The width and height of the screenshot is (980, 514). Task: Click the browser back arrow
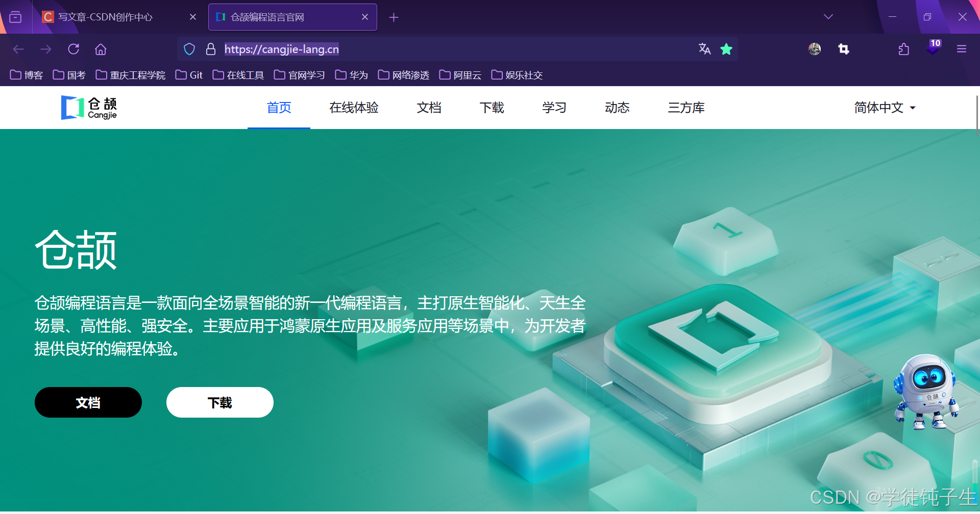click(18, 49)
